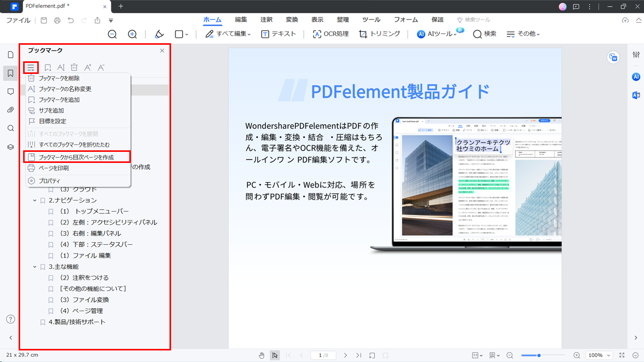
Task: Switch to the 変換 tab
Action: [x=292, y=20]
